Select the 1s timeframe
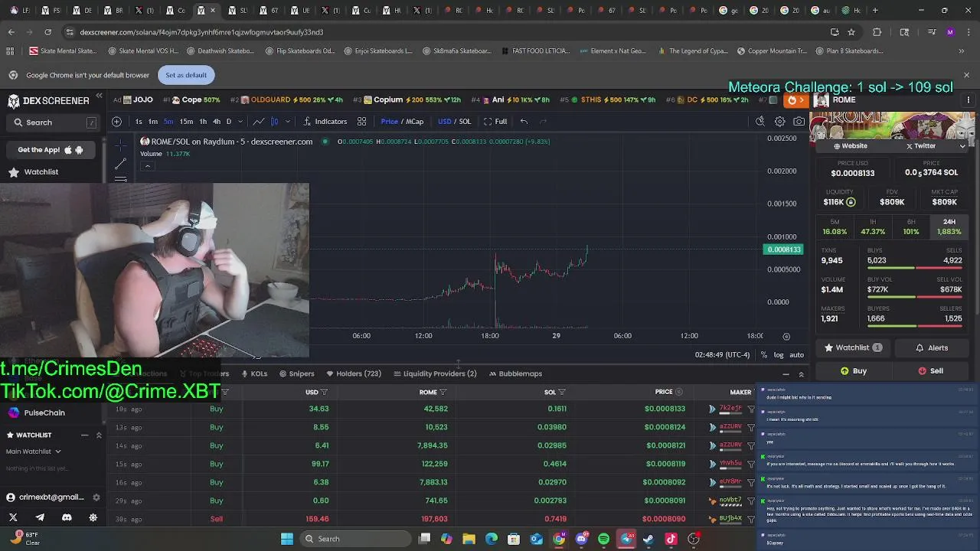The height and width of the screenshot is (551, 980). pos(139,121)
